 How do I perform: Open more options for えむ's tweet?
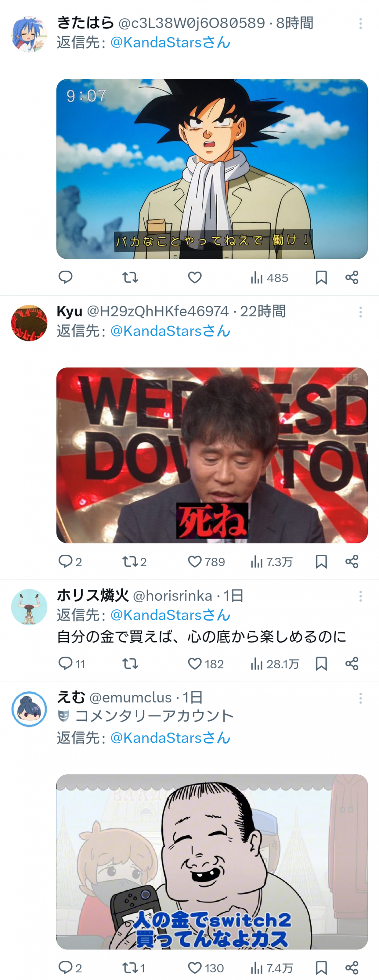(360, 699)
